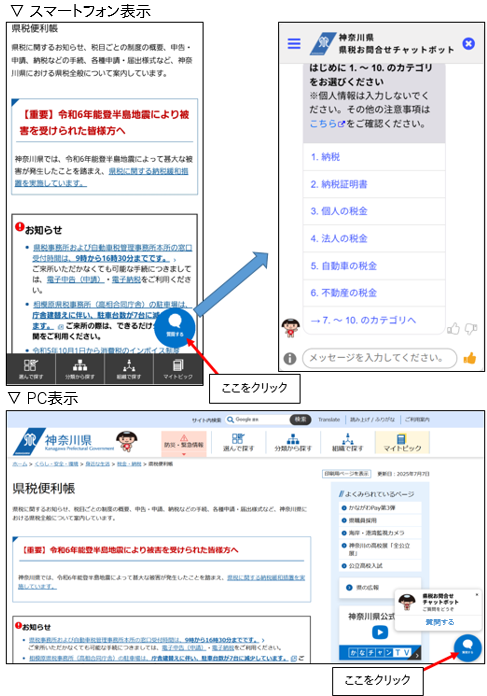Select chatbot category 5. 自動車の税金
Image resolution: width=487 pixels, height=696 pixels.
374,266
